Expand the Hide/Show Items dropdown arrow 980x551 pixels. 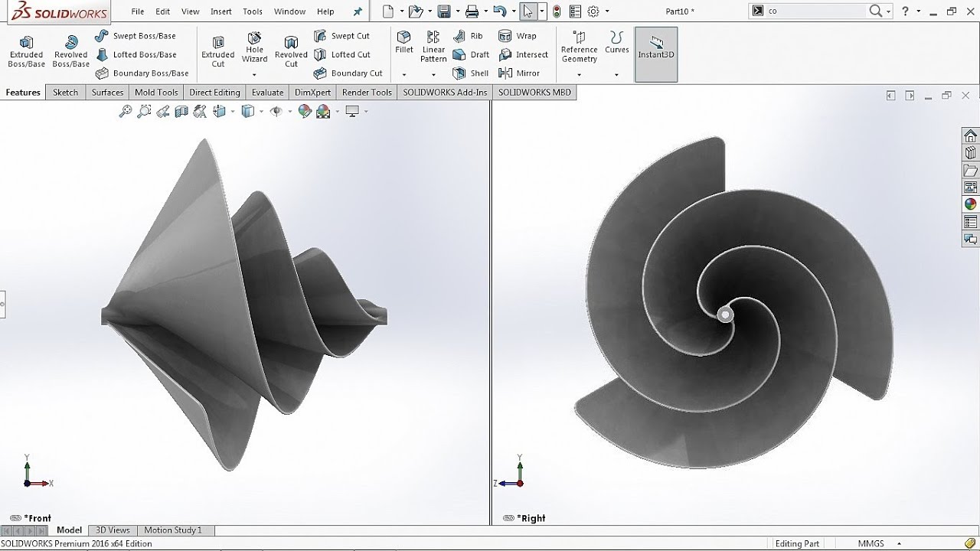coord(289,112)
